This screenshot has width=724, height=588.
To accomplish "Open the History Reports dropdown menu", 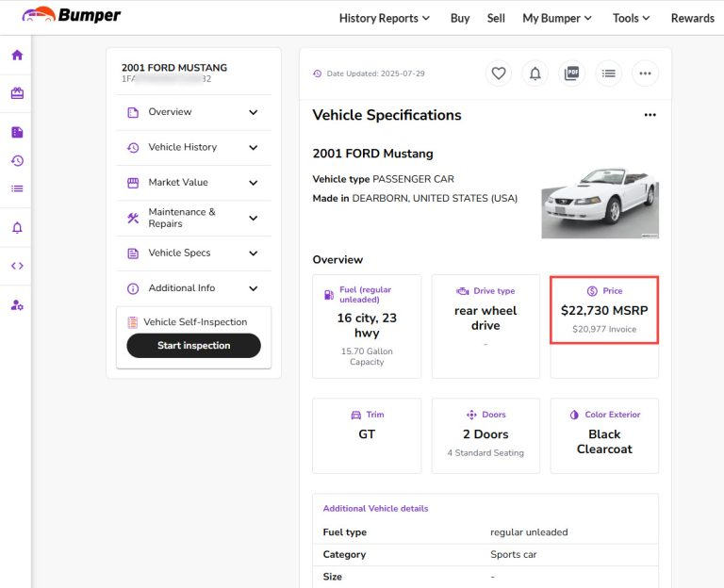I will (384, 18).
